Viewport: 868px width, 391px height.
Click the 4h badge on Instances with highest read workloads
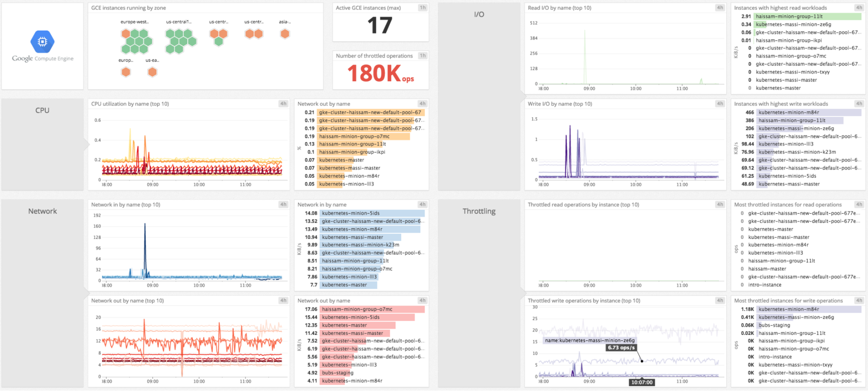(859, 7)
